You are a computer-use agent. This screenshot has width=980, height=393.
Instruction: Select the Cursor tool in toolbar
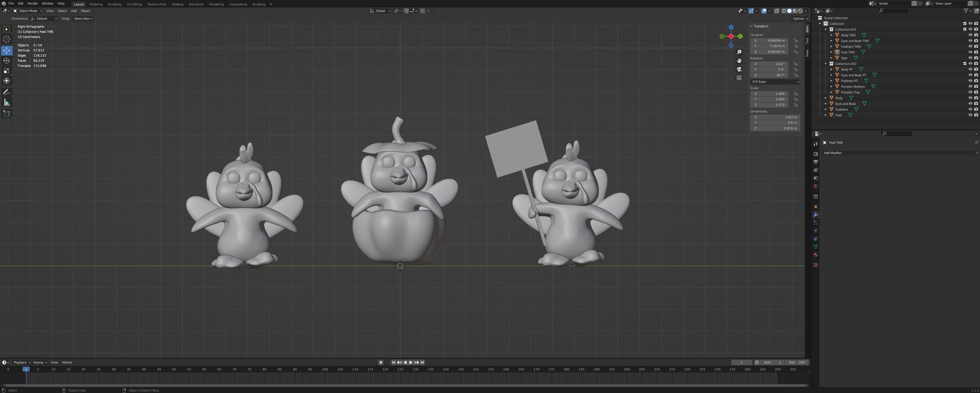(7, 39)
